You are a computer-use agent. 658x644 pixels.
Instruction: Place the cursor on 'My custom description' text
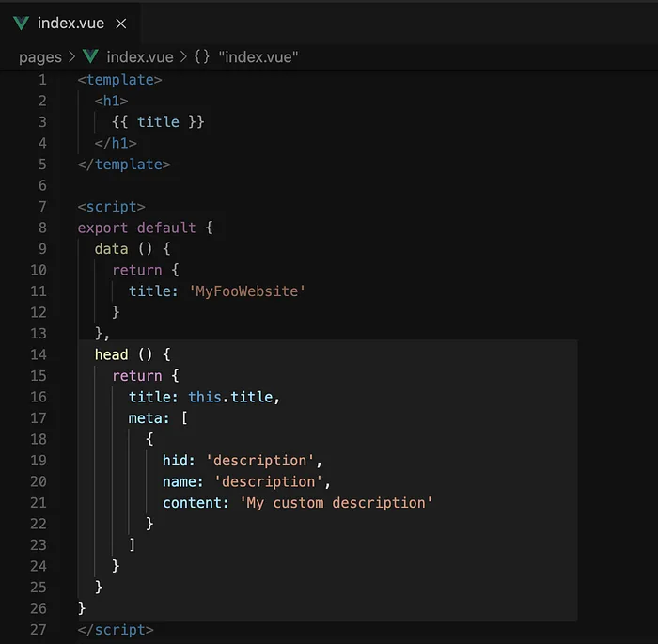coord(336,503)
